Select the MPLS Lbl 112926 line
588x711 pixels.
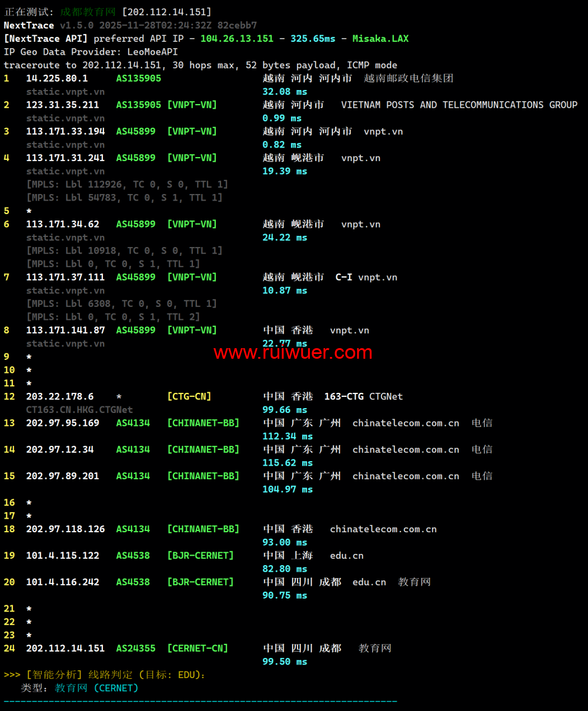click(127, 184)
